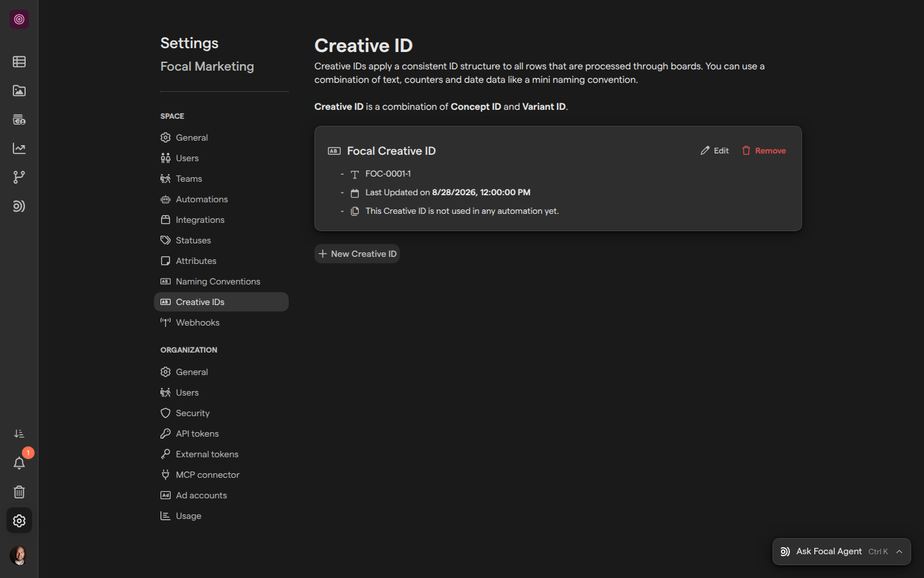Go to Naming Conventions settings
This screenshot has width=924, height=578.
point(221,281)
